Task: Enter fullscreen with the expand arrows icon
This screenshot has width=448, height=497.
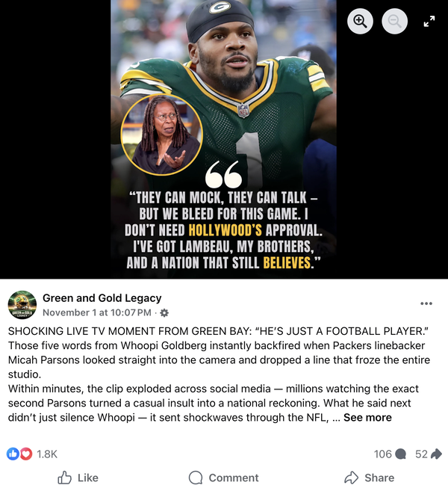Action: 429,21
